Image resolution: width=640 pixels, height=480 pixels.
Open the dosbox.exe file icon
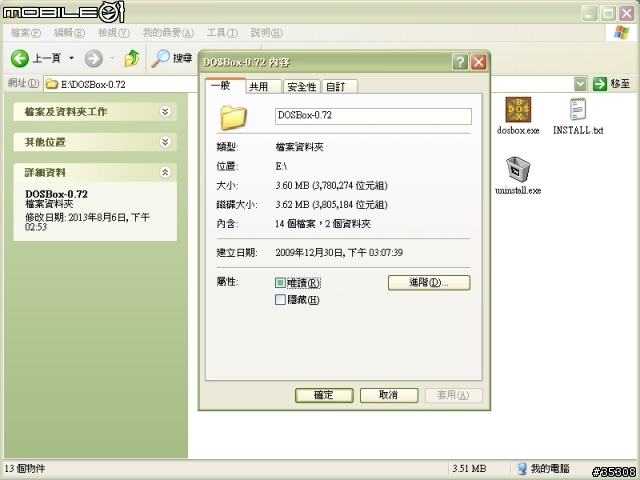pyautogui.click(x=518, y=109)
